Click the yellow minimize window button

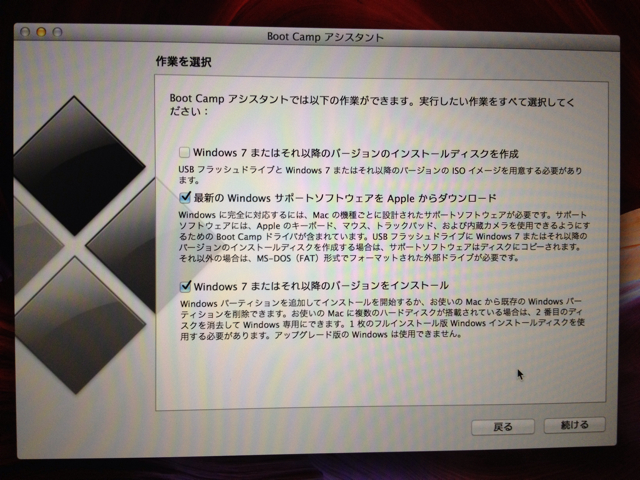tap(41, 32)
